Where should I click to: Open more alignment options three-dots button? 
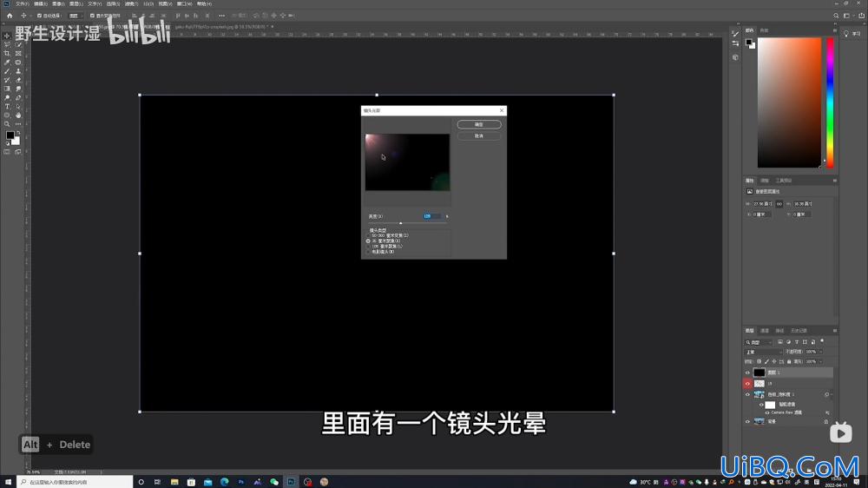221,16
